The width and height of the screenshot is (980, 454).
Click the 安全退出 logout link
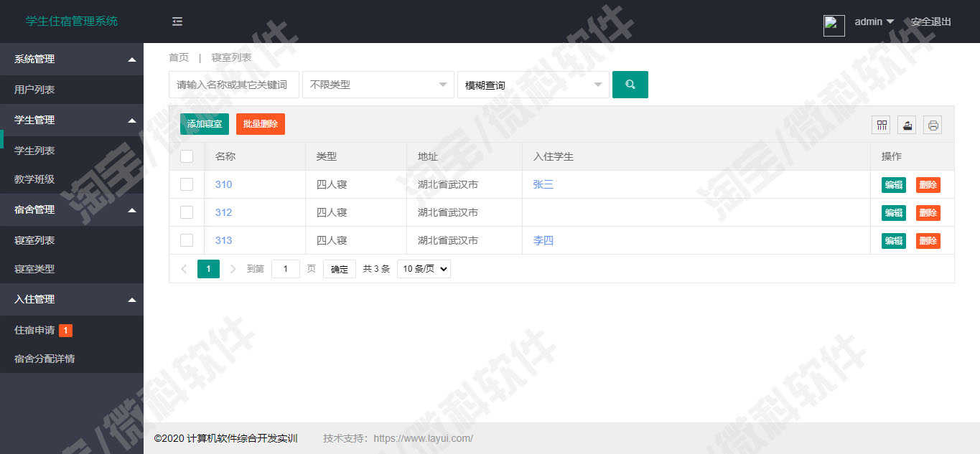point(931,22)
